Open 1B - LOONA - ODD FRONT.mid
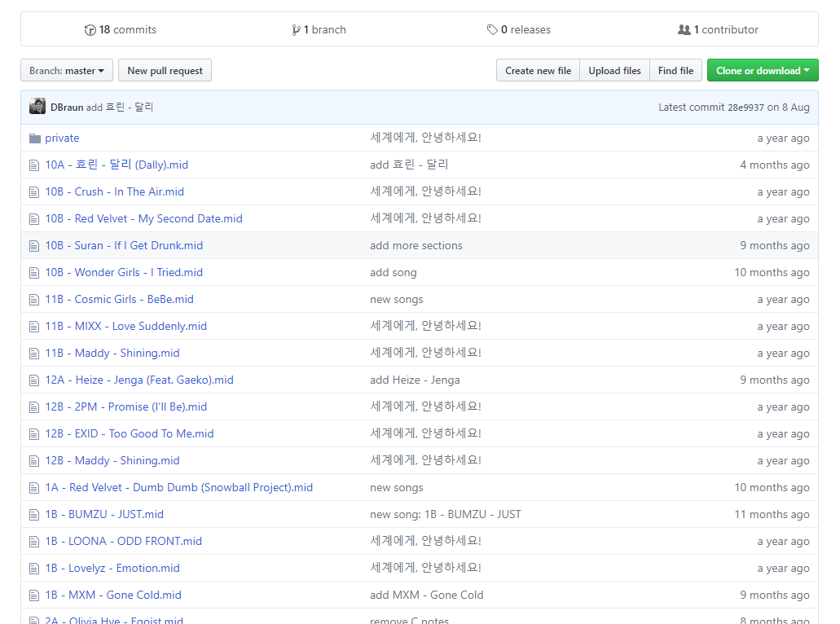 coord(124,540)
